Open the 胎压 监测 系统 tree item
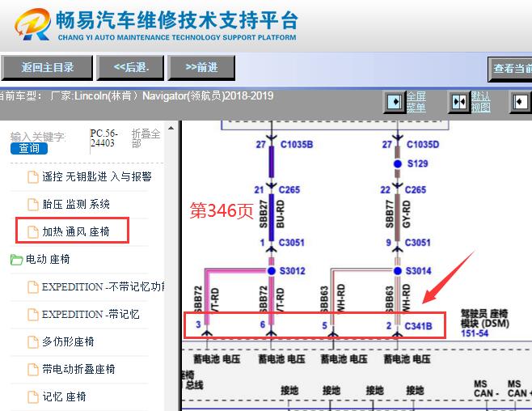Image resolution: width=532 pixels, height=411 pixels. pos(76,204)
